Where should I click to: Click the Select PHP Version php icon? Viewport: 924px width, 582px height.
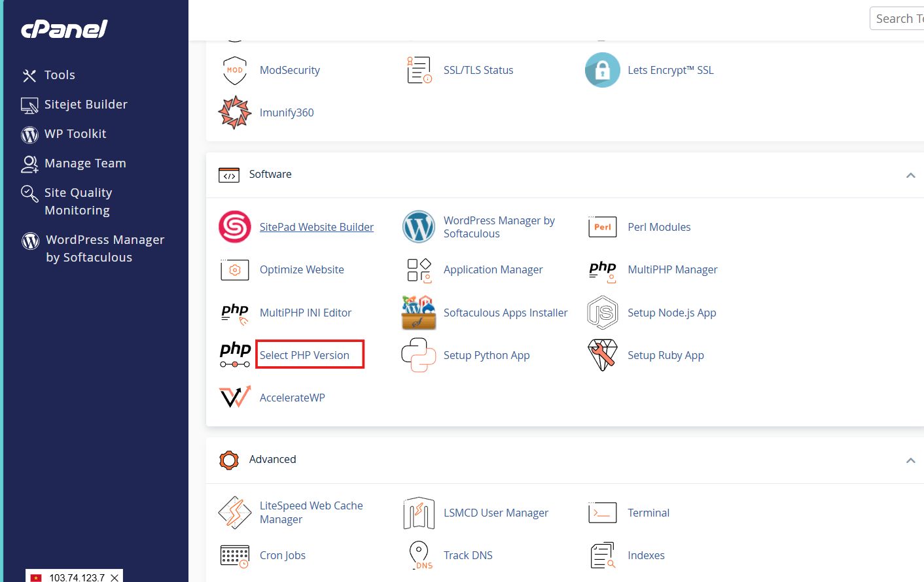click(x=235, y=355)
